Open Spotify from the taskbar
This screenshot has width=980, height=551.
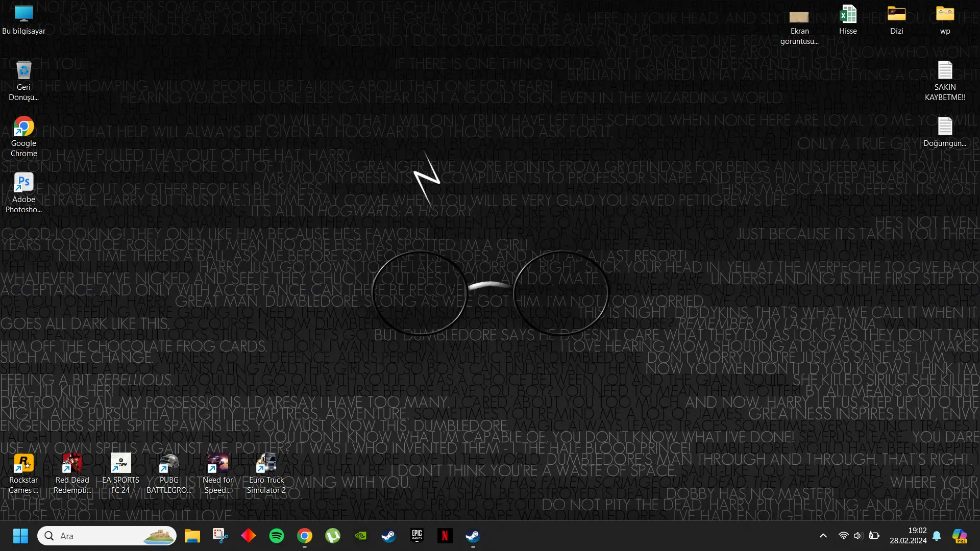click(x=277, y=536)
